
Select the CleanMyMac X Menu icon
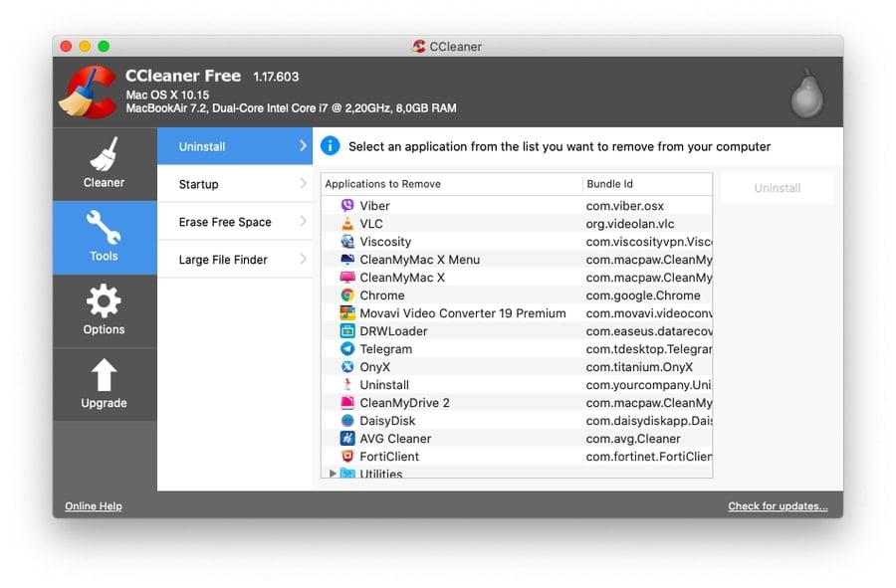[x=346, y=259]
